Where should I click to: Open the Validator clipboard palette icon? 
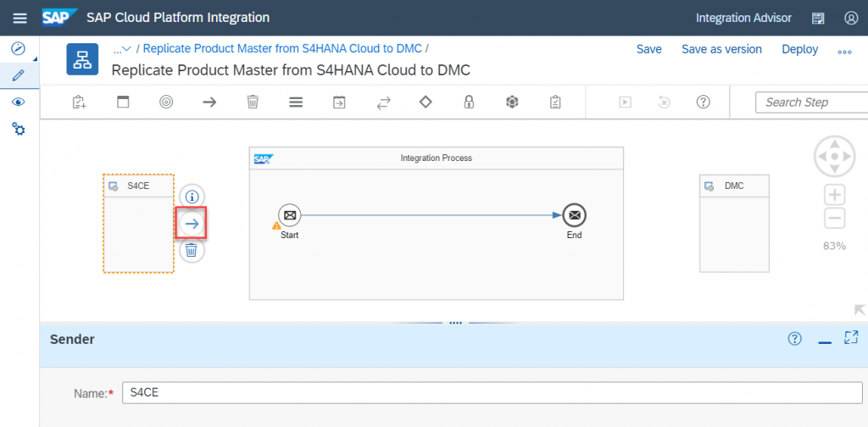pyautogui.click(x=555, y=103)
